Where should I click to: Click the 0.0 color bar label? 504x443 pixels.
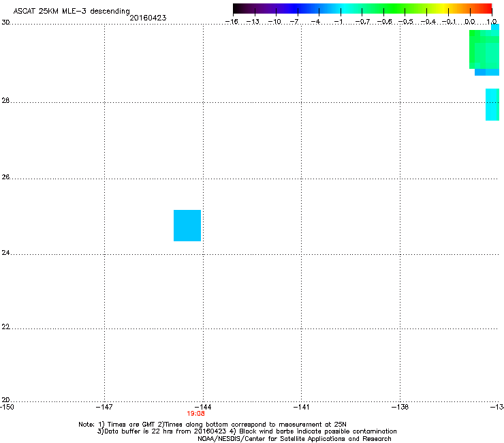(x=470, y=22)
